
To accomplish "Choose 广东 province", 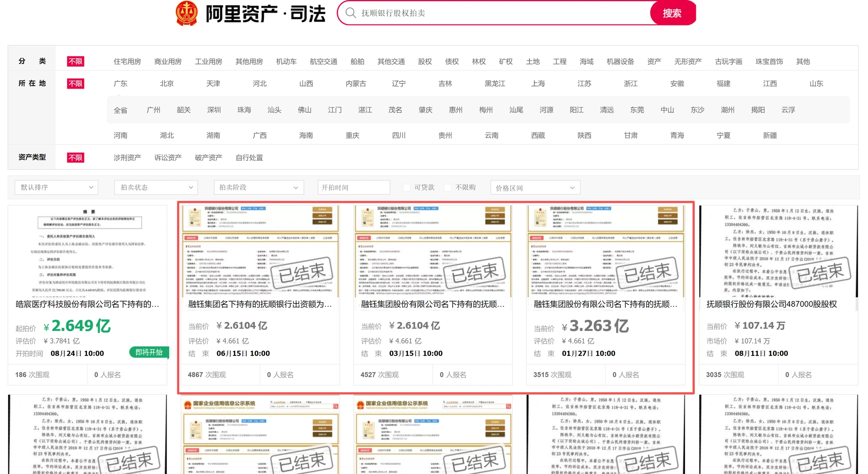I will click(120, 83).
